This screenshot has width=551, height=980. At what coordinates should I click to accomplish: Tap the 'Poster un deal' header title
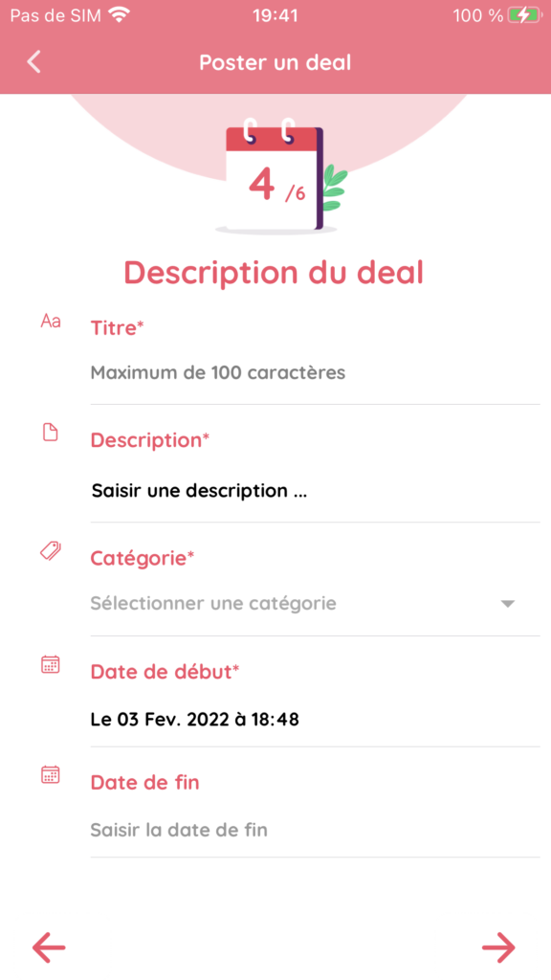(275, 62)
